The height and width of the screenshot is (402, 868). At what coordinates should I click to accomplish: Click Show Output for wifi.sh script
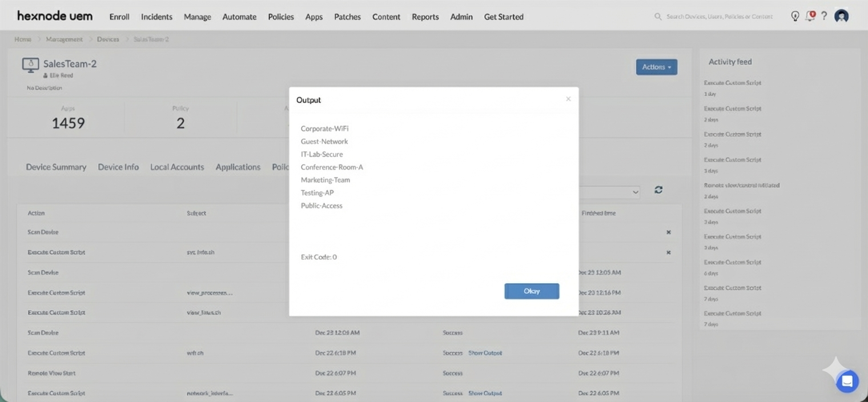[485, 353]
